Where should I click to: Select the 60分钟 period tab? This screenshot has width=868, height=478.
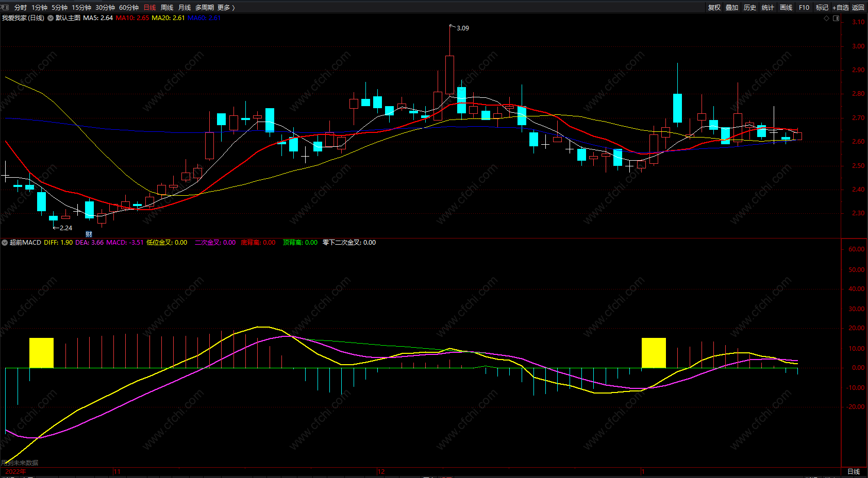[129, 7]
